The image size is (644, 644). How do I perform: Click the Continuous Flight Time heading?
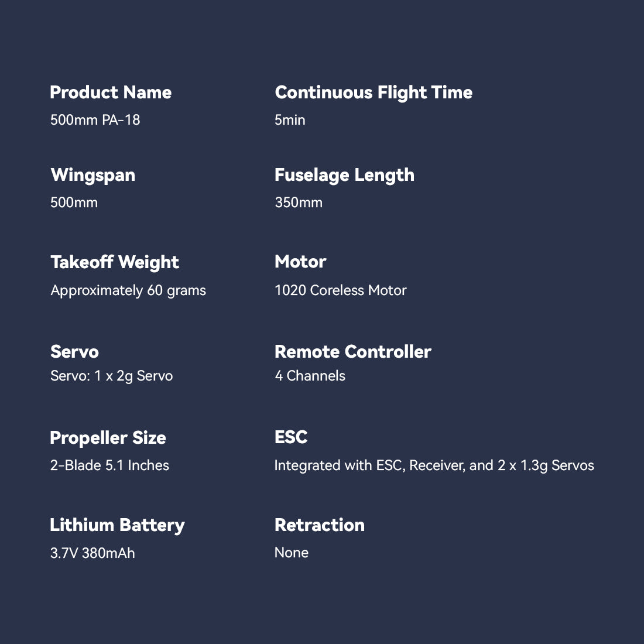(x=374, y=93)
